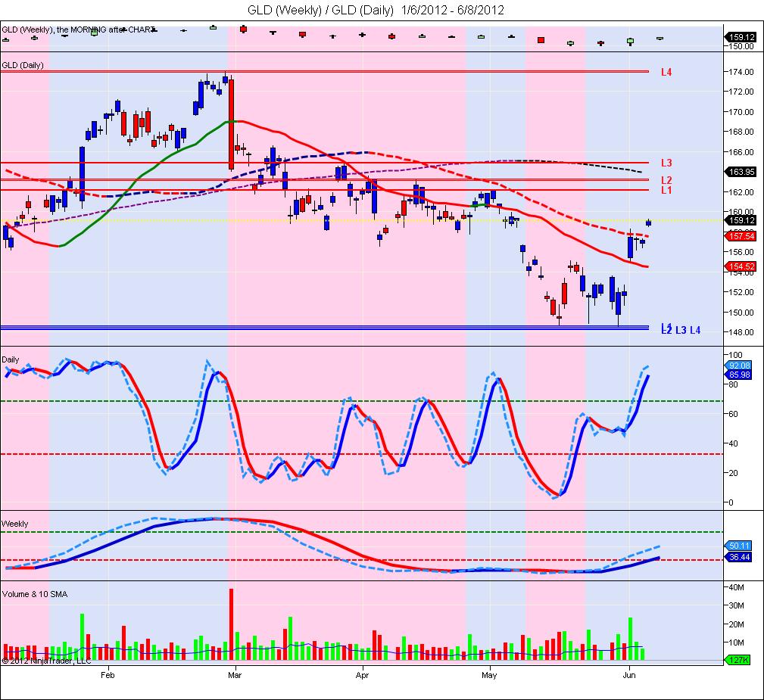Select the 36.44 weekly stochastic value
The image size is (764, 700).
[739, 557]
